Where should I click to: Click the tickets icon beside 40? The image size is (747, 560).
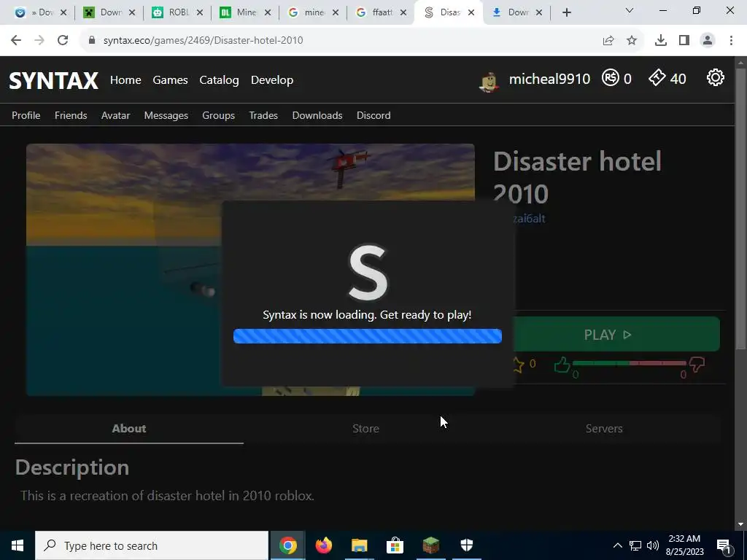tap(657, 77)
